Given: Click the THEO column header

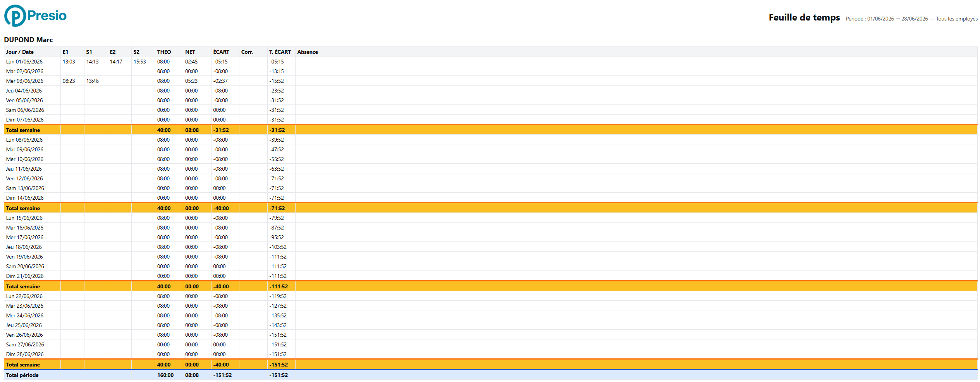Looking at the screenshot, I should pyautogui.click(x=164, y=52).
